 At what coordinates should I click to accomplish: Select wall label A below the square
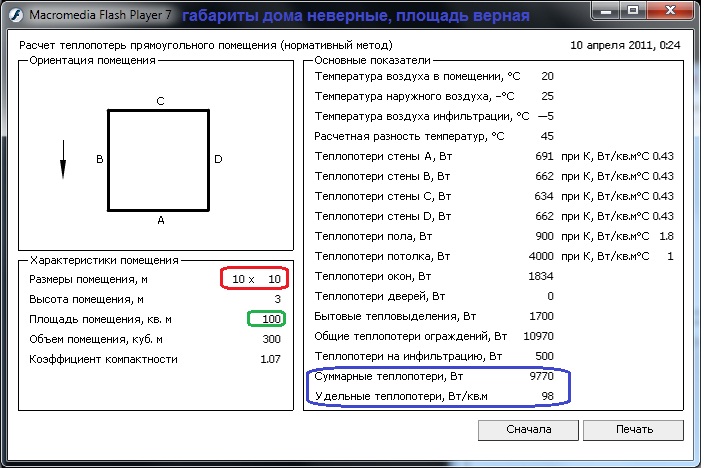(159, 220)
